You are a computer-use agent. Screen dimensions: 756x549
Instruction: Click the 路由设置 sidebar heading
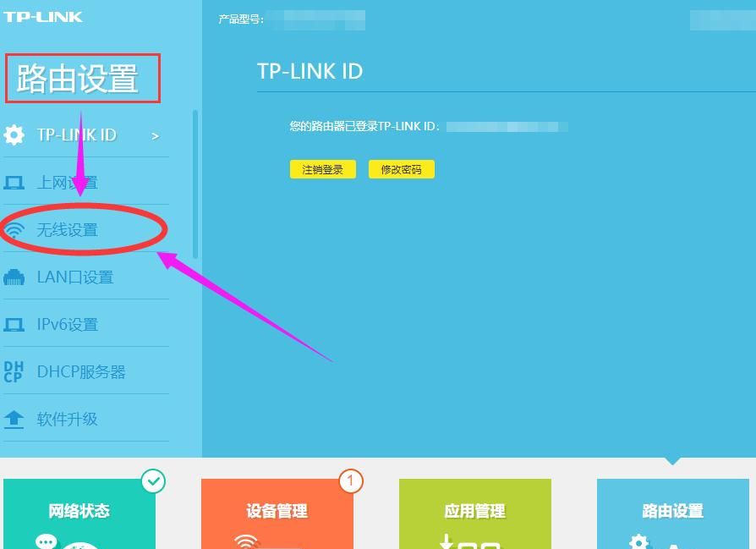78,78
